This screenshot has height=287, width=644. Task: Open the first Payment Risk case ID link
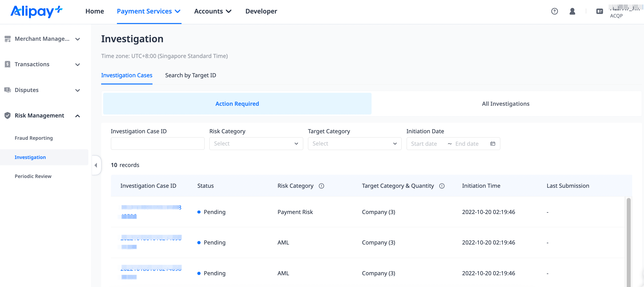151,207
